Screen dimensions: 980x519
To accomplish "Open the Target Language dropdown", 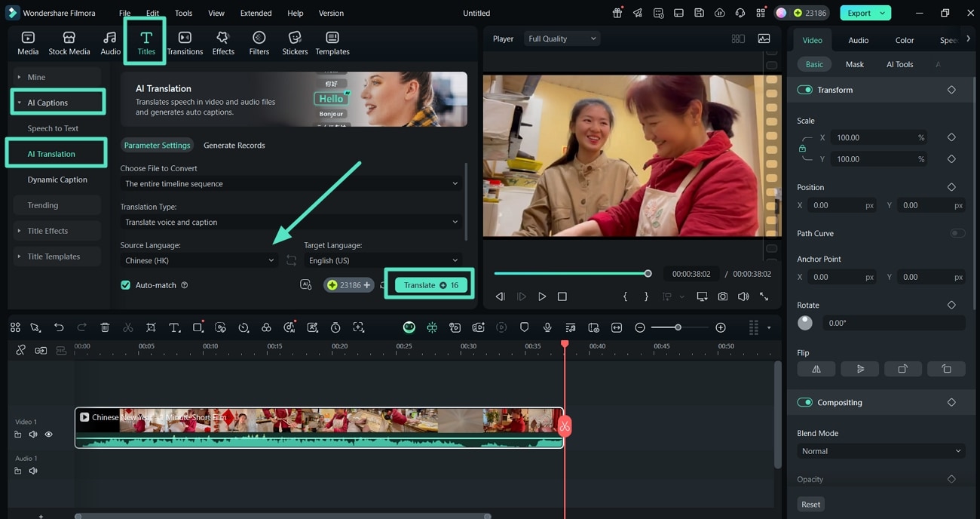I will (383, 260).
